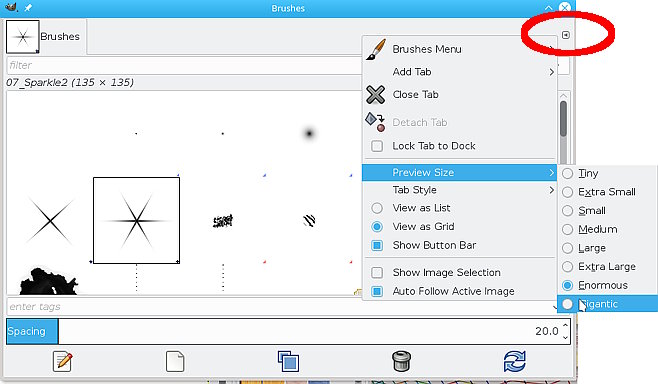Click the Close Tab X icon
Image resolution: width=658 pixels, height=384 pixels.
pos(376,94)
